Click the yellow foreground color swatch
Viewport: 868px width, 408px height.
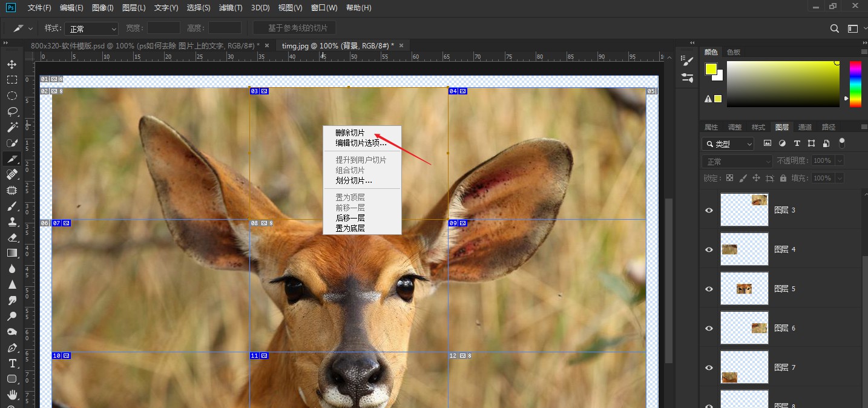pos(711,69)
